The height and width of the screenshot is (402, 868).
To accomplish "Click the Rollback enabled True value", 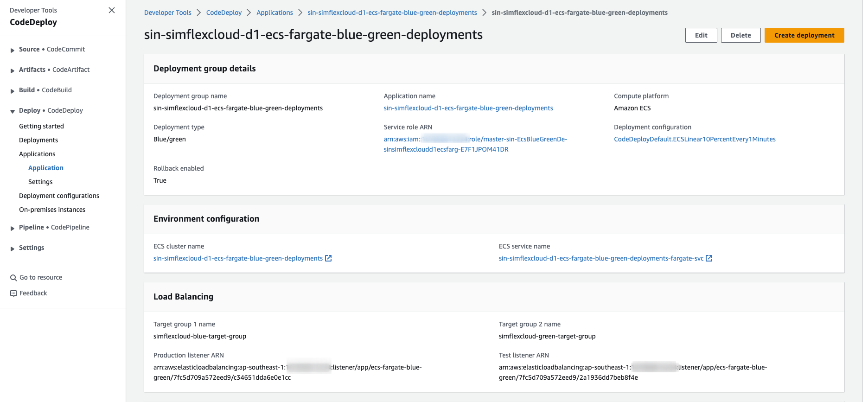I will (160, 180).
